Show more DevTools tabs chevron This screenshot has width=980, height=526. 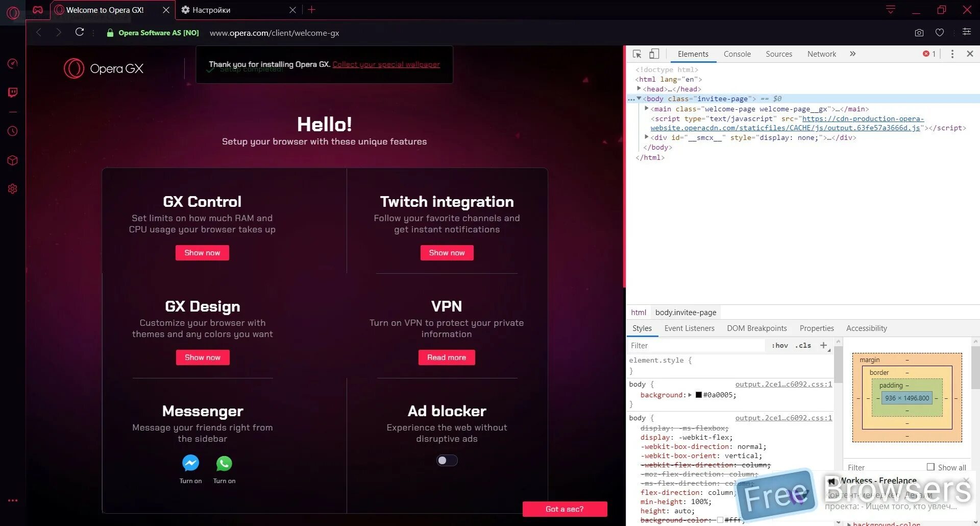click(x=852, y=54)
